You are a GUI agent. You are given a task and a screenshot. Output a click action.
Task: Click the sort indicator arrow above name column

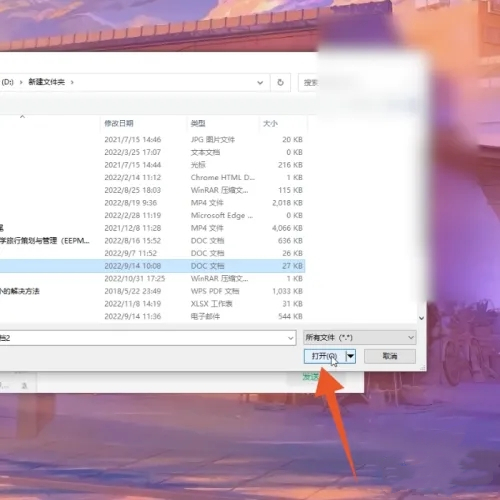[x=22, y=116]
